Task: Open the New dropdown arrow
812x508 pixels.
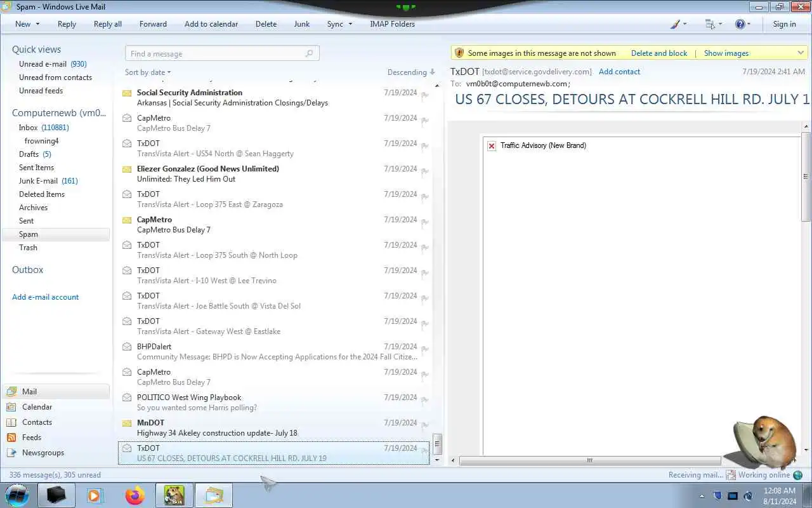Action: (37, 24)
